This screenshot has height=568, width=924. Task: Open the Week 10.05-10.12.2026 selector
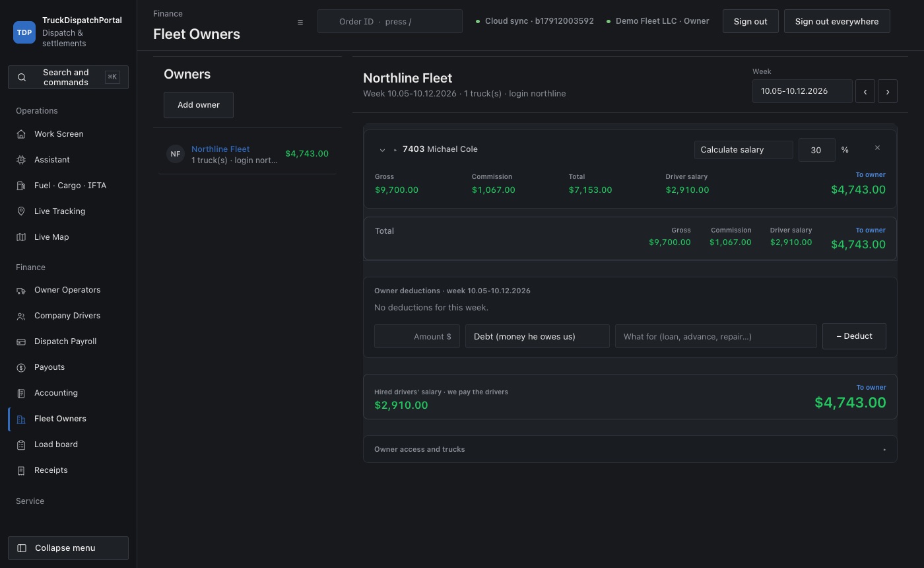click(x=803, y=91)
